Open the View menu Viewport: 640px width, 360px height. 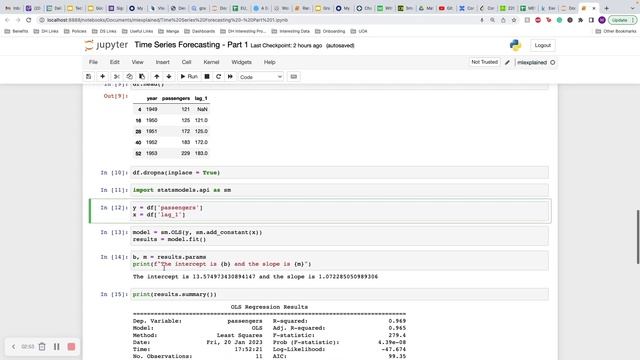click(137, 62)
